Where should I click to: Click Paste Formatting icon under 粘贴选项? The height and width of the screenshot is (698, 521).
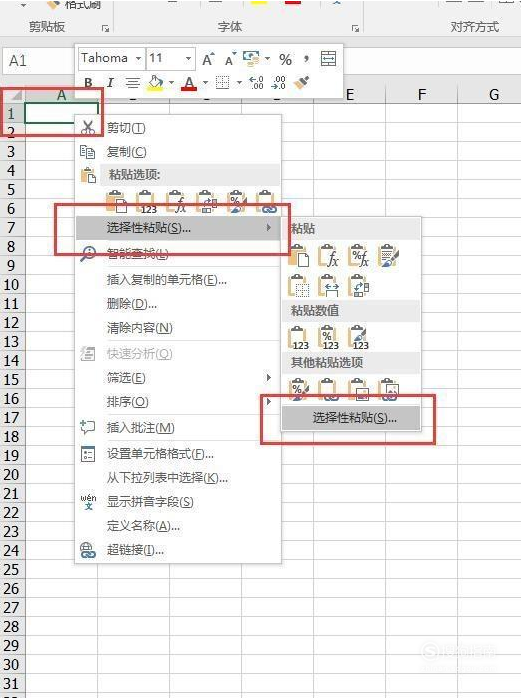coord(236,202)
